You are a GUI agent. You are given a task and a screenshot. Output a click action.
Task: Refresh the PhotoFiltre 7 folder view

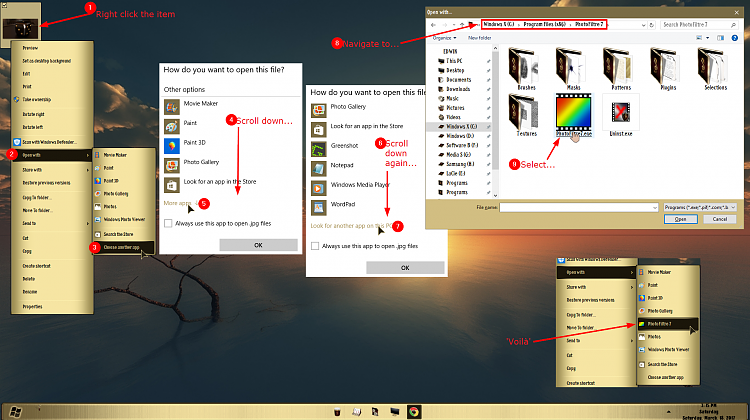651,25
